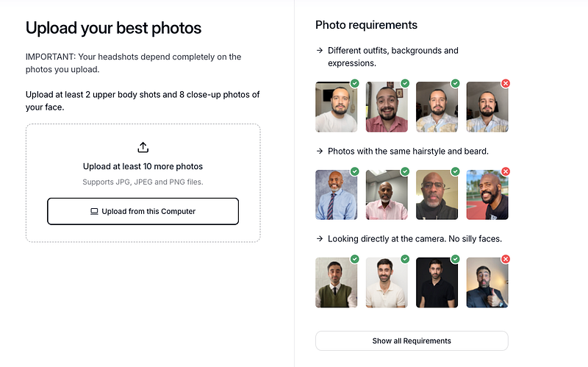Click the arrow bullet beside 'Looking directly at the camera'
This screenshot has width=588, height=367.
click(320, 239)
